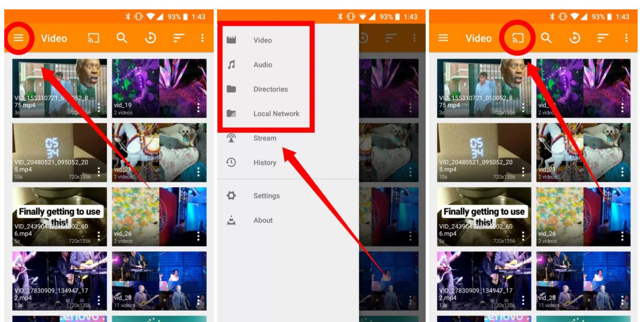Open toolbar overflow menu in the right screenshot

click(626, 38)
